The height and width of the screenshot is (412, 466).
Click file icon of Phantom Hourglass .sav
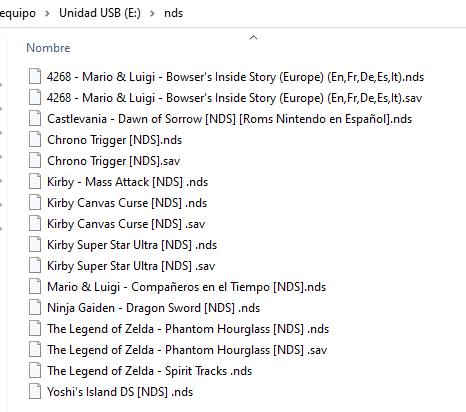tap(35, 349)
